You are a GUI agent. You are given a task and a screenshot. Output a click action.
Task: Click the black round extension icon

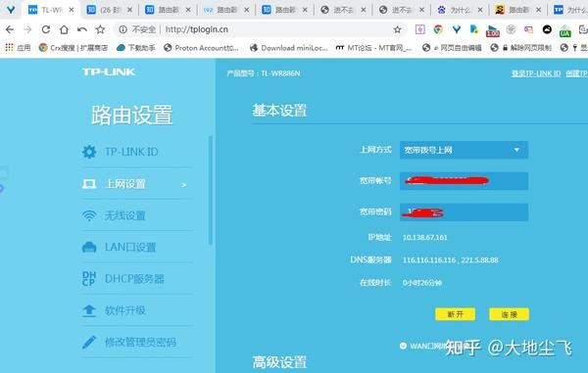547,29
